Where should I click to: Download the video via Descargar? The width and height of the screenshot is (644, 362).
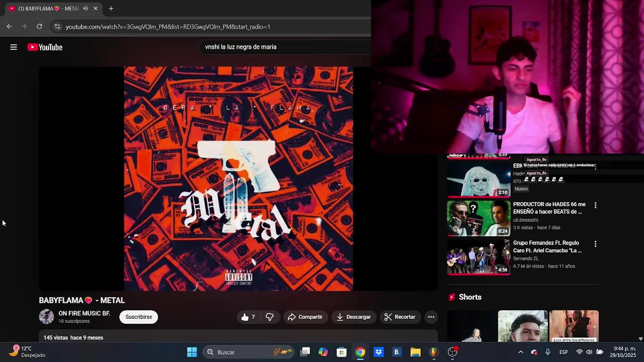click(x=353, y=317)
